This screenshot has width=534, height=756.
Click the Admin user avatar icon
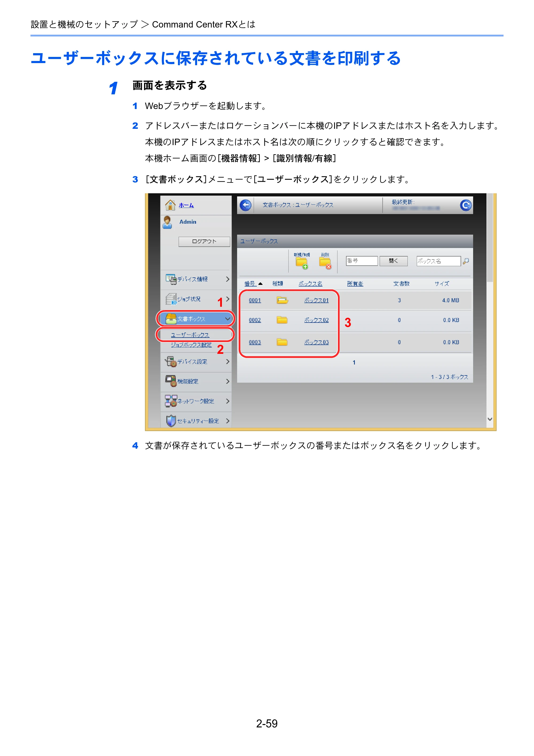pos(167,222)
